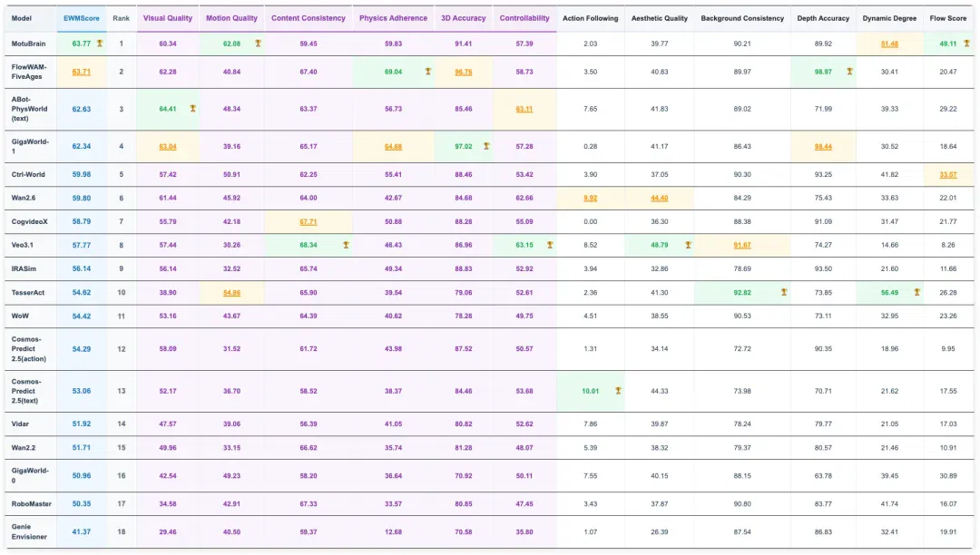Click the trophy next to FlowWAM-FiveAges Depth Accuracy 98.97
Viewport: 980px width, 555px height.
click(x=849, y=72)
